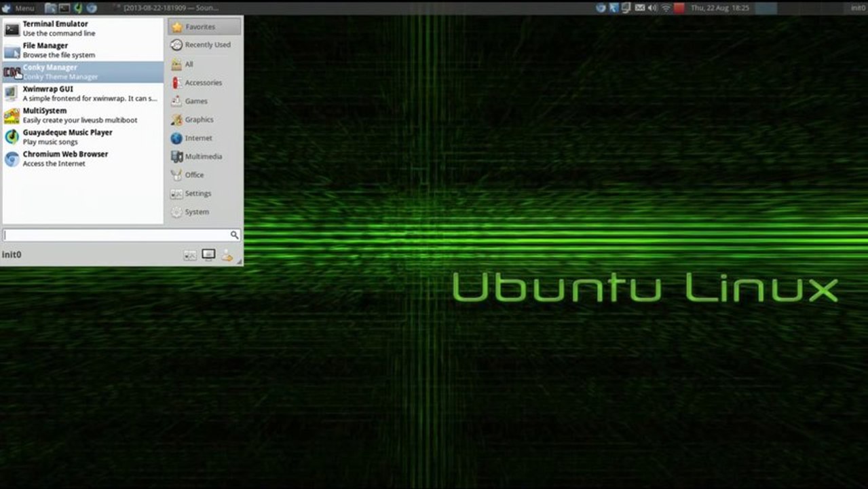The height and width of the screenshot is (489, 868).
Task: Open the Graphics category
Action: click(204, 120)
